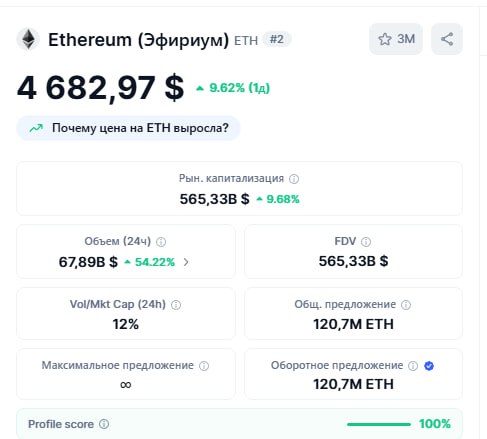Image resolution: width=487 pixels, height=439 pixels.
Task: Click the #2 rank badge
Action: [x=277, y=39]
